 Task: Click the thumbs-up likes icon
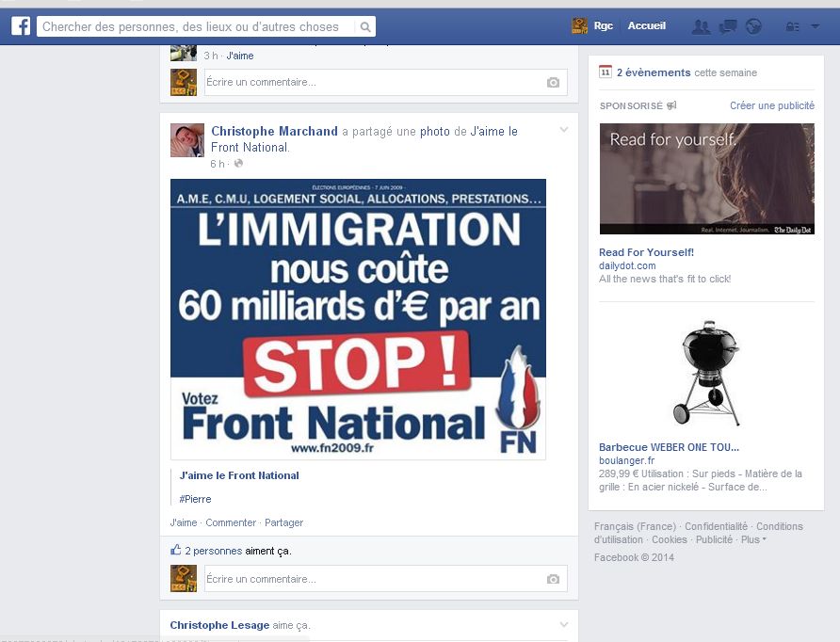[x=176, y=550]
